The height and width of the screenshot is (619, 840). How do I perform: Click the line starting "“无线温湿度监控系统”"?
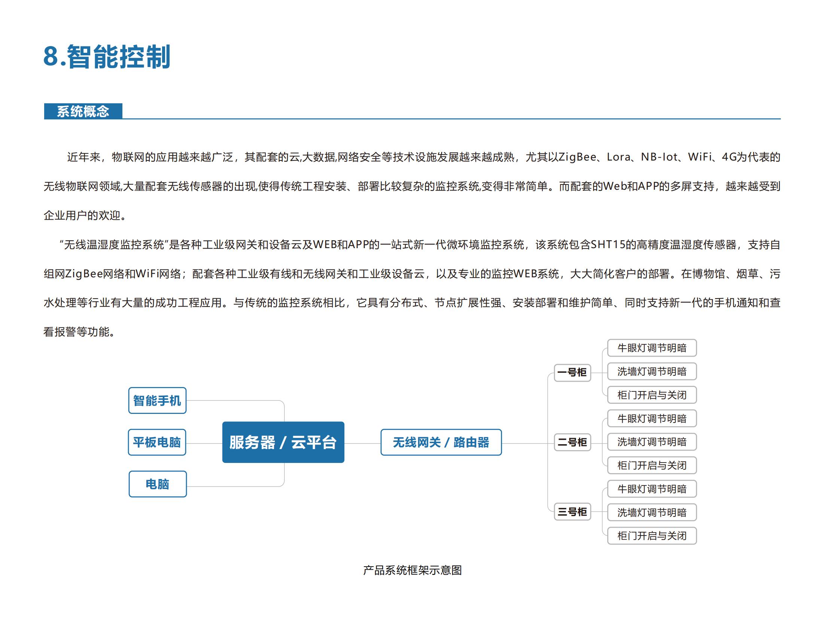[420, 245]
